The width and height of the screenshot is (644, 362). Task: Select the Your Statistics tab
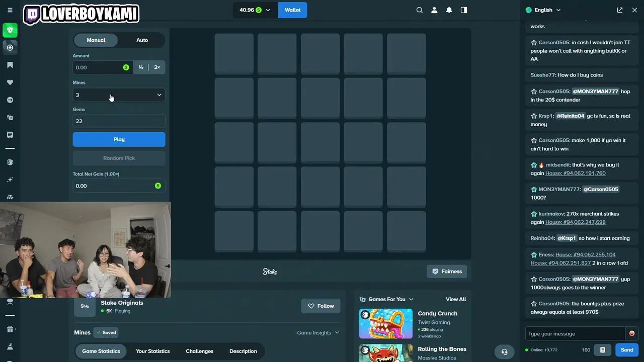click(153, 351)
